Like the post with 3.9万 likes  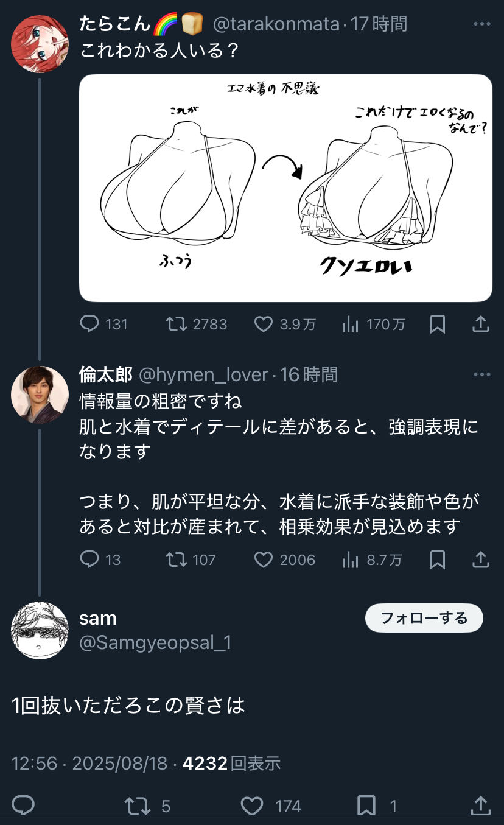point(263,324)
